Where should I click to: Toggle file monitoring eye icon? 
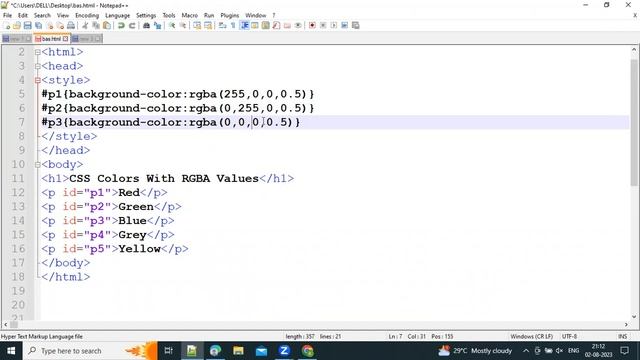[298, 26]
